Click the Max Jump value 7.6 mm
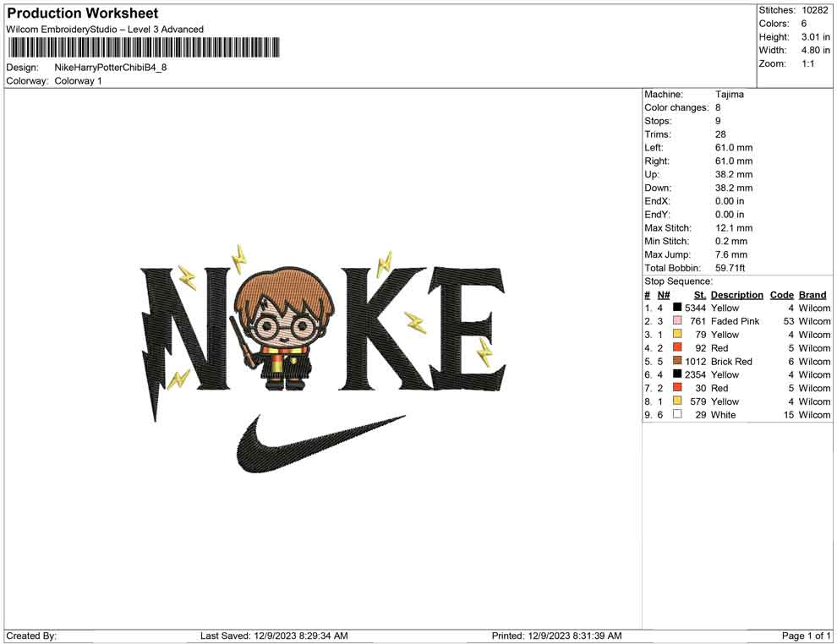 tap(731, 254)
